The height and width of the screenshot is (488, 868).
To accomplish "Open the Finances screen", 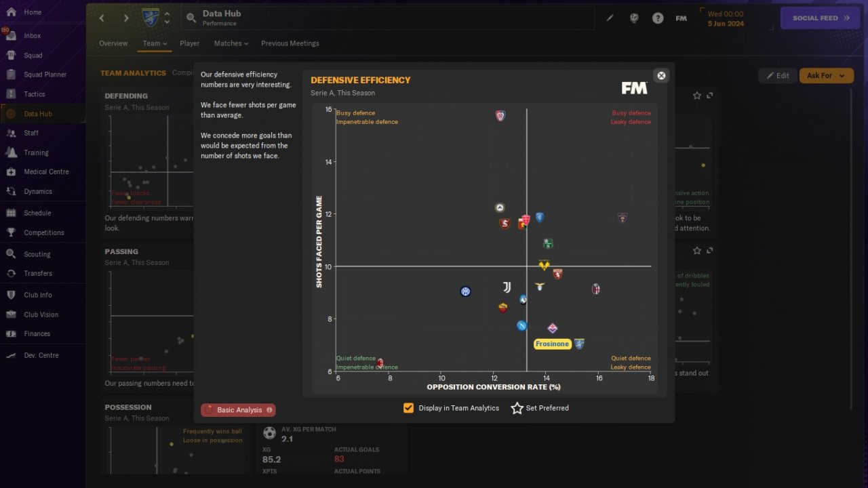I will coord(37,333).
